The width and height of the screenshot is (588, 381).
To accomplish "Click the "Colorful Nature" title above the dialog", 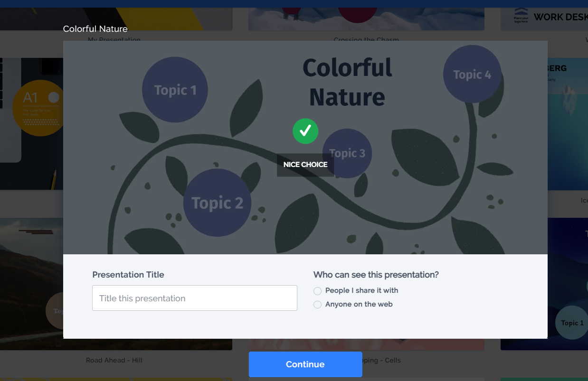I will (95, 29).
